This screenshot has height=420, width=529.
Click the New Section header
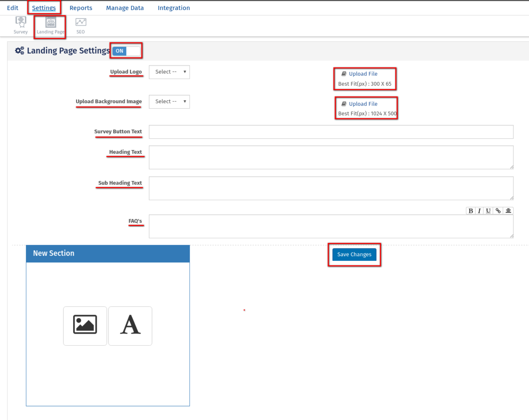pos(108,253)
